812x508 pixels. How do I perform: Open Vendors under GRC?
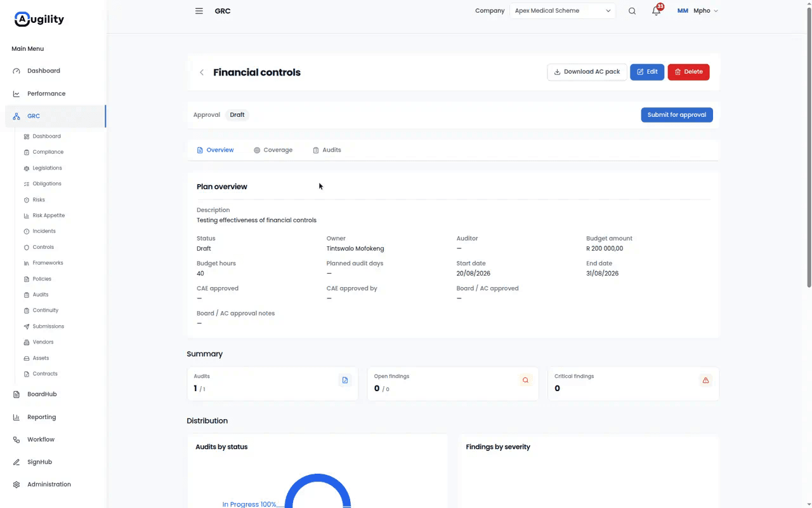click(x=43, y=342)
